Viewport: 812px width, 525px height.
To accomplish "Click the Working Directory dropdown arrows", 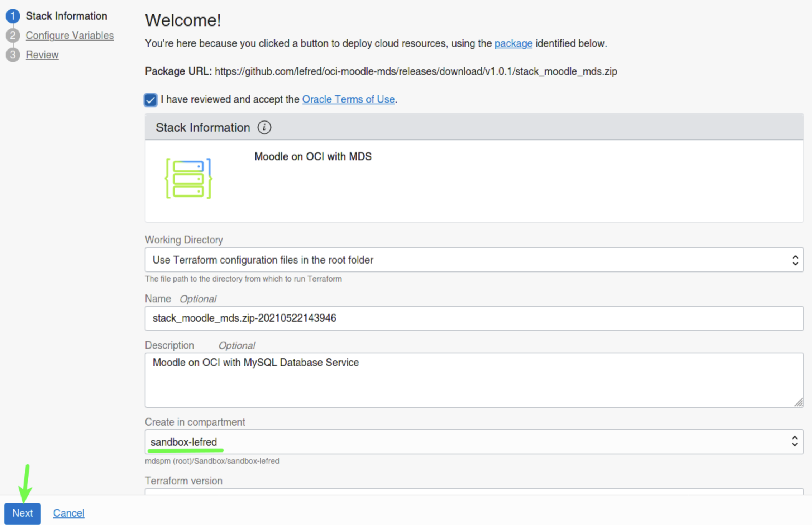I will click(x=795, y=260).
